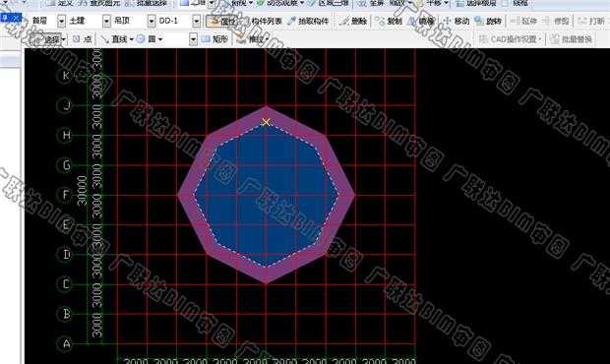Expand the arc tool options arrow
Image resolution: width=610 pixels, height=364 pixels.
pyautogui.click(x=160, y=39)
